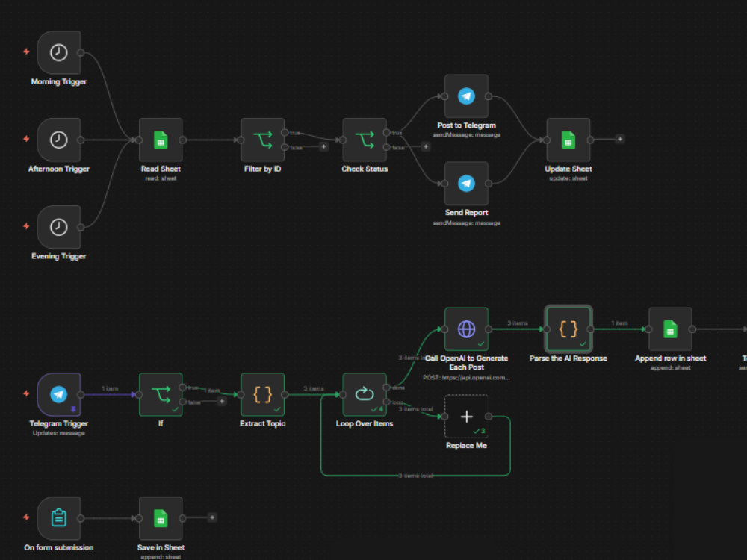Click the Morning Trigger output connector
747x560 pixels.
81,52
